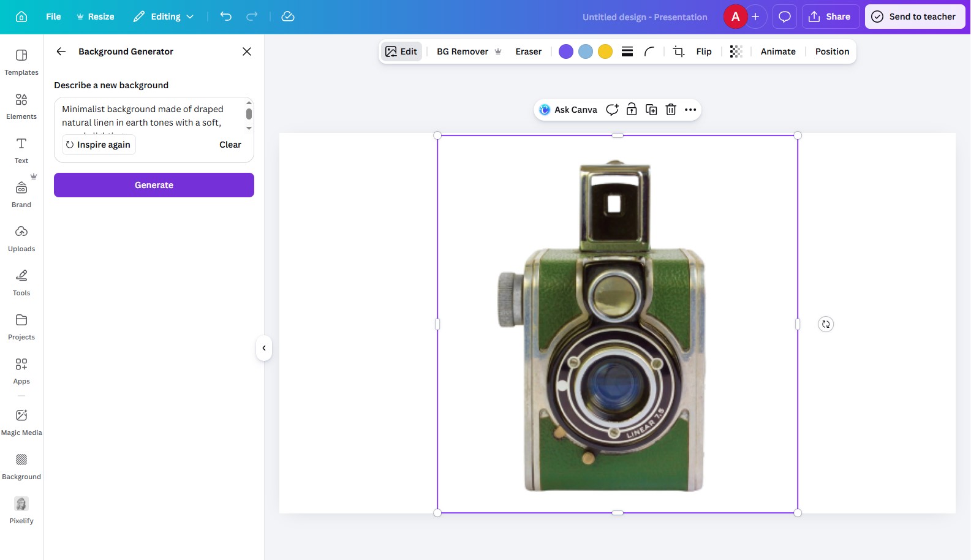Click the Untitled design title
Viewport: 971px width, 560px height.
point(644,17)
